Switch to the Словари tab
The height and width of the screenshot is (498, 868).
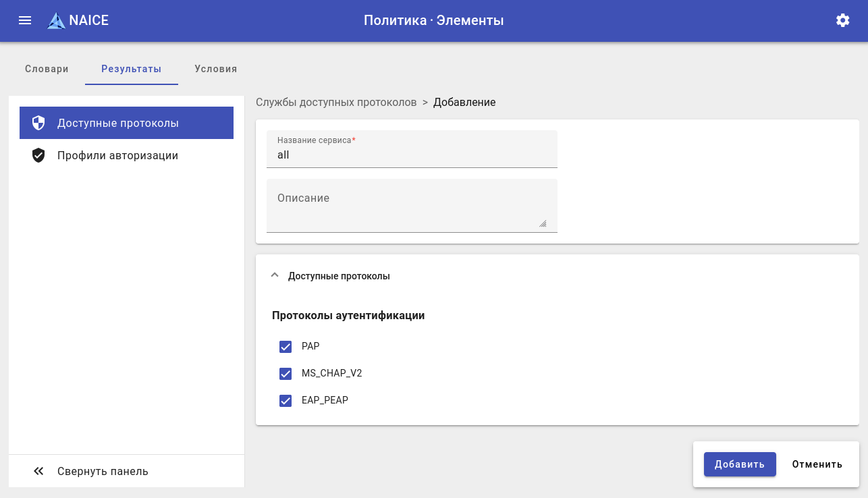(x=47, y=69)
